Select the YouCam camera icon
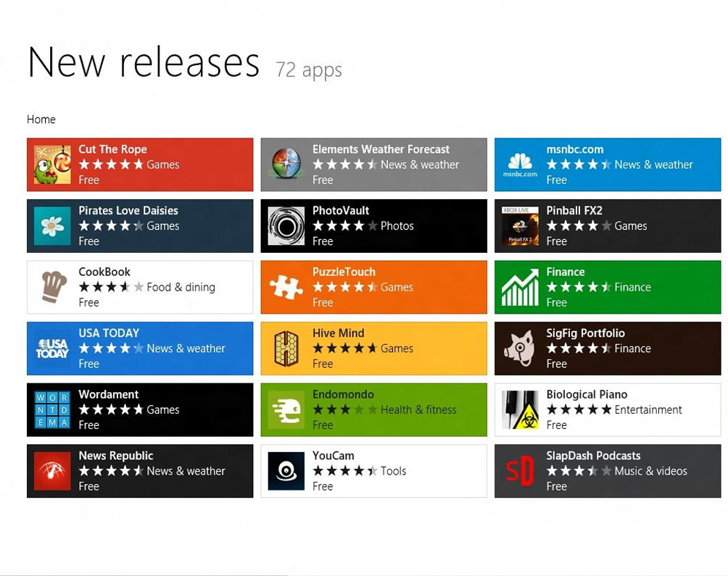The width and height of the screenshot is (728, 576). coord(286,471)
